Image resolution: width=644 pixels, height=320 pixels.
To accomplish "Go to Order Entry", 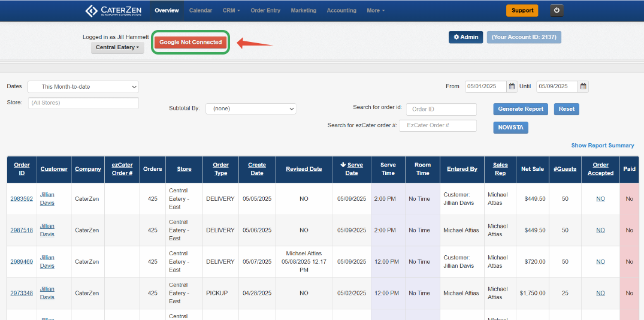I will pos(265,11).
